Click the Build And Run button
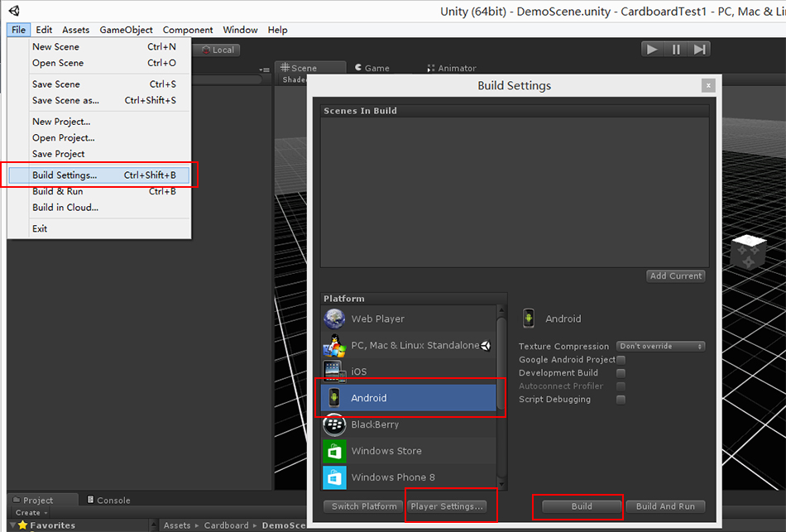The image size is (786, 532). tap(665, 506)
